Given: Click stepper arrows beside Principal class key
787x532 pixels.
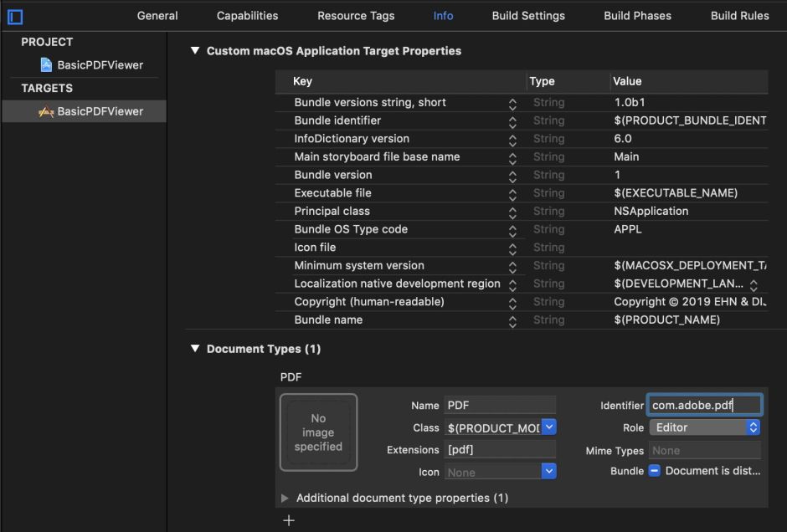Looking at the screenshot, I should tap(512, 212).
